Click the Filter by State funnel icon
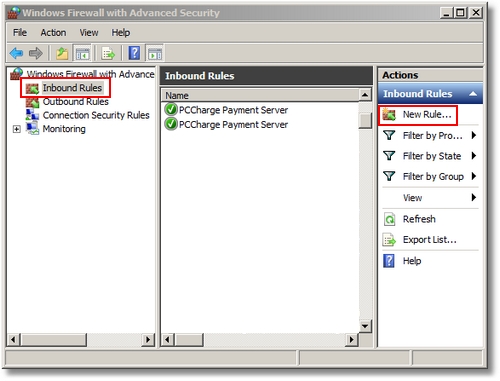Screen dimensions: 500x381 click(389, 155)
